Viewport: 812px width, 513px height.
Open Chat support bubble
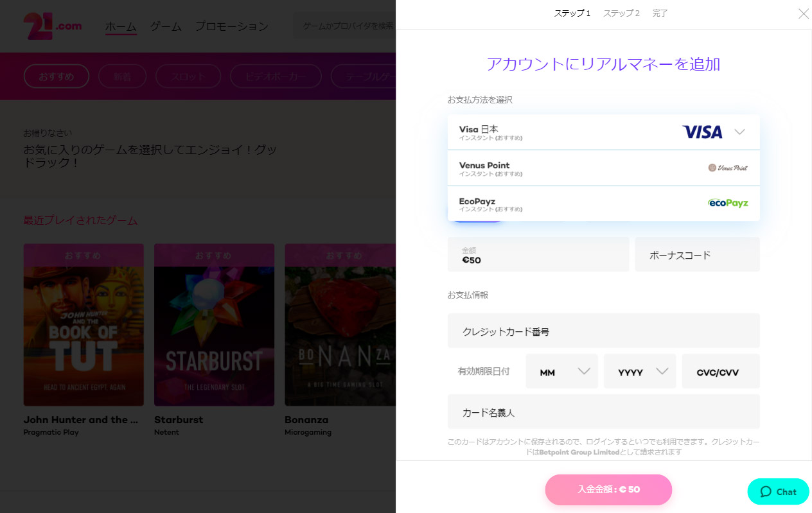(x=778, y=491)
